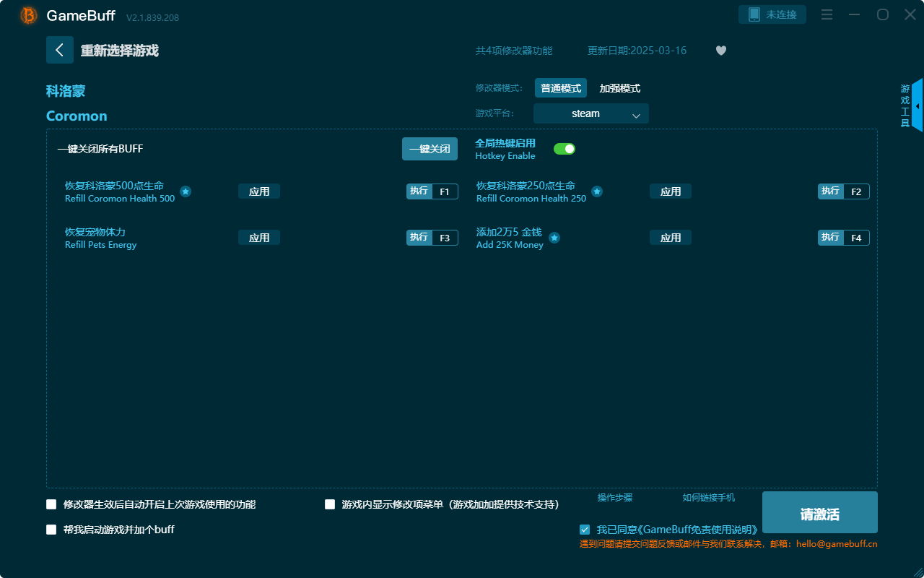Click the star beside Refill Coromon Health 250
The image size is (924, 578).
pyautogui.click(x=597, y=191)
